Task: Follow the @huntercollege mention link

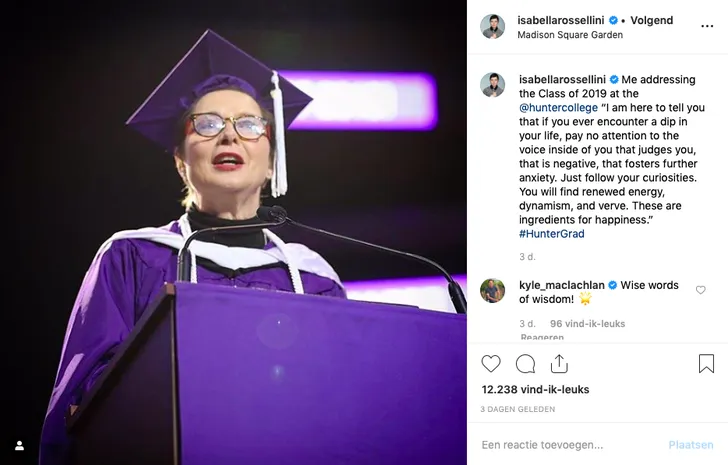Action: coord(558,107)
